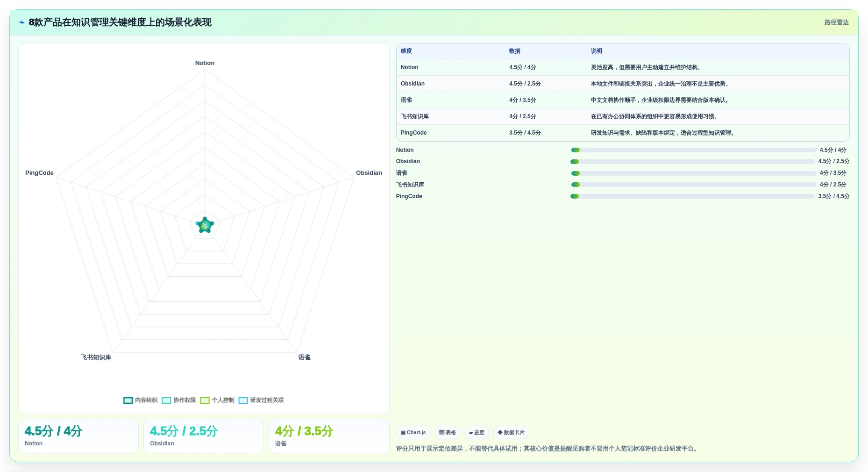Click the 8款产品在知识管理 page title

120,22
